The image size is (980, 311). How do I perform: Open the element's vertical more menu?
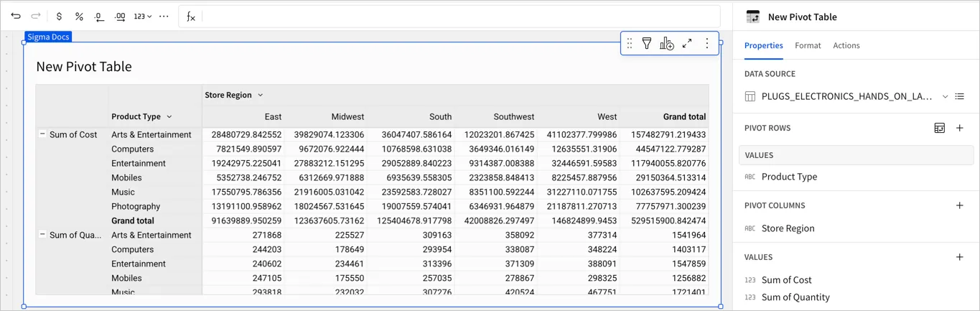(707, 44)
